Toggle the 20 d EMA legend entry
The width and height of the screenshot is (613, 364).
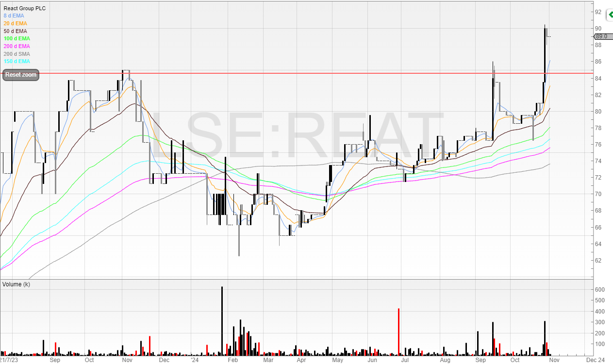(x=15, y=23)
